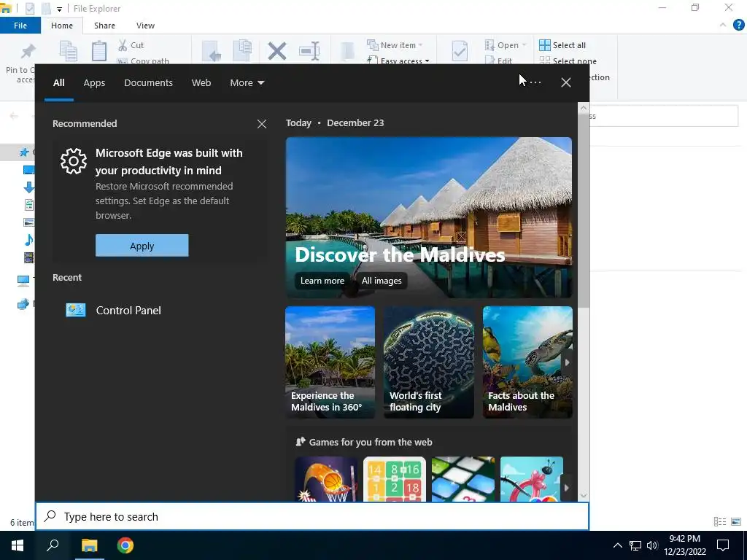This screenshot has width=747, height=560.
Task: Switch File Explorer to large icons view
Action: (x=736, y=522)
